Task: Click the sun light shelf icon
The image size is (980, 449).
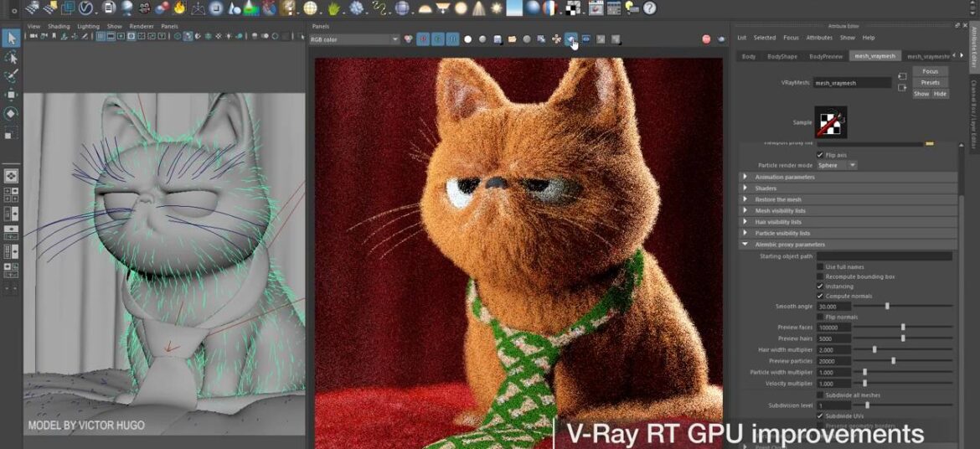Action: [x=497, y=8]
